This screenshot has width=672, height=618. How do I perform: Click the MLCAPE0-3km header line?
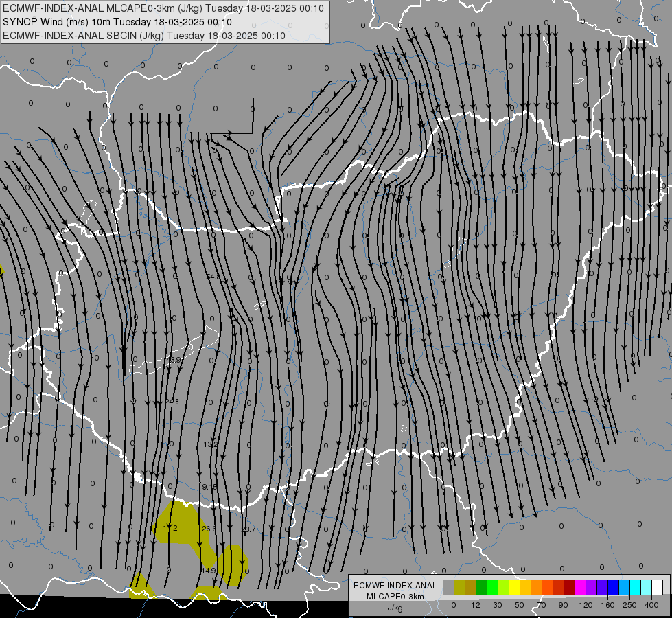point(163,8)
